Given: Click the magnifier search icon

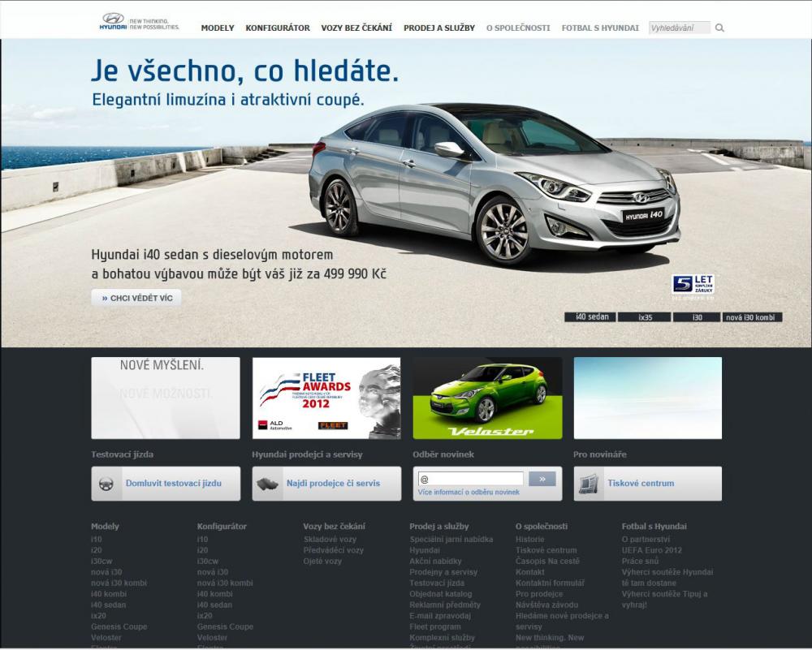Looking at the screenshot, I should 719,28.
